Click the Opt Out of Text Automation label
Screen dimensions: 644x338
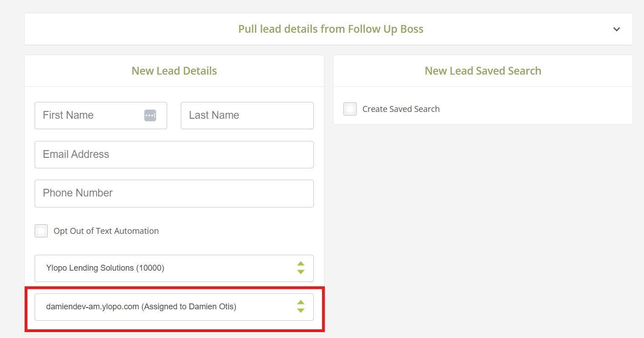pos(106,231)
